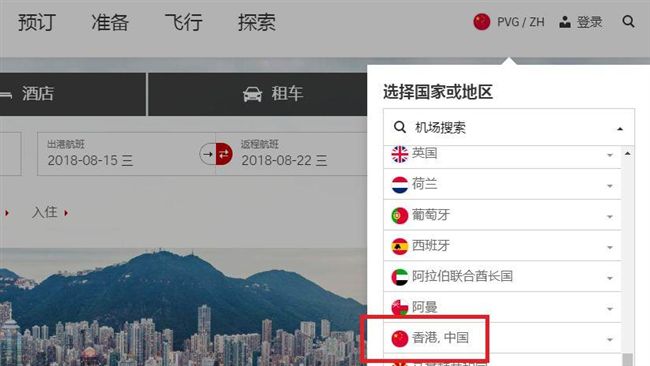Image resolution: width=650 pixels, height=366 pixels.
Task: Click the bed icon on 酒店 tab
Action: pos(6,95)
